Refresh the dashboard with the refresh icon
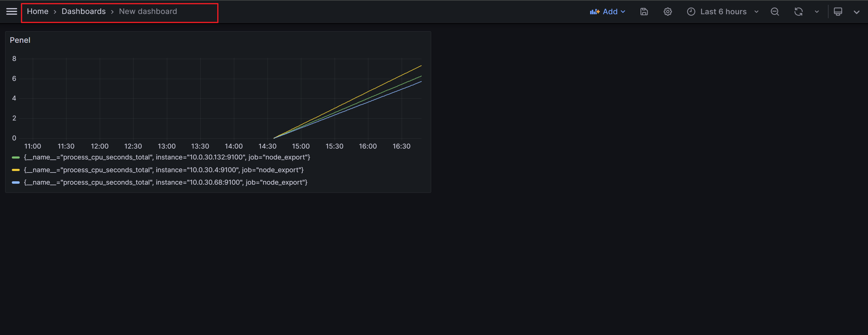Image resolution: width=868 pixels, height=335 pixels. pyautogui.click(x=798, y=12)
